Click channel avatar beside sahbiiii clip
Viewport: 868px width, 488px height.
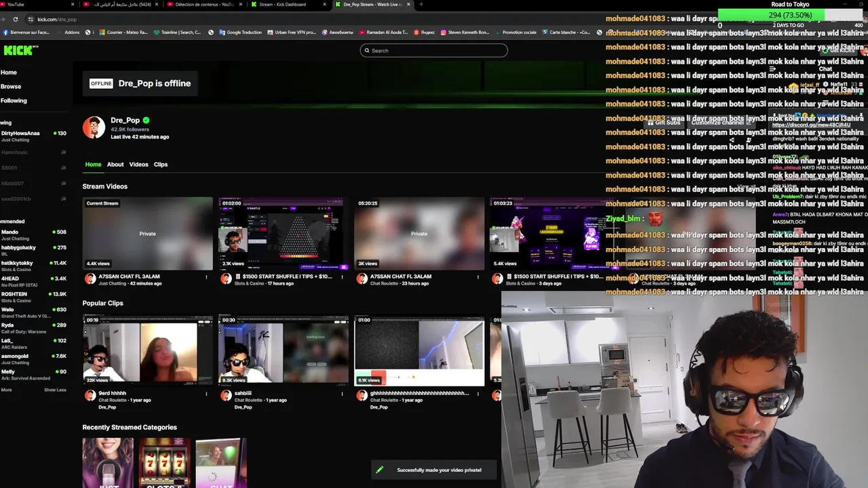226,396
